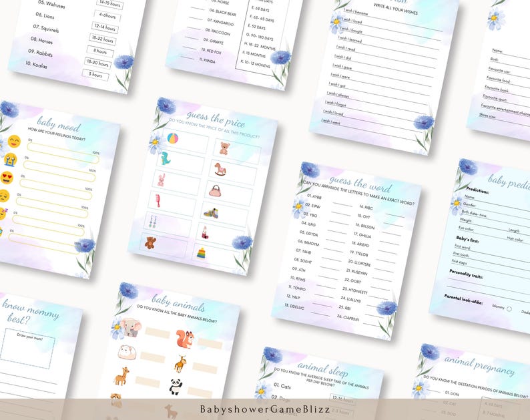530x420 pixels.
Task: Click the Baby's first: heading
Action: pyautogui.click(x=467, y=240)
